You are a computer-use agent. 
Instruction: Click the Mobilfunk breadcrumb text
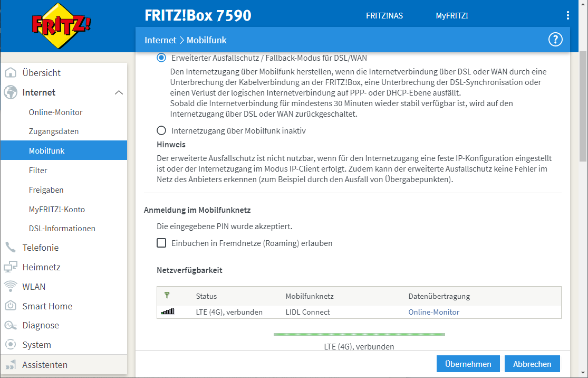[207, 40]
